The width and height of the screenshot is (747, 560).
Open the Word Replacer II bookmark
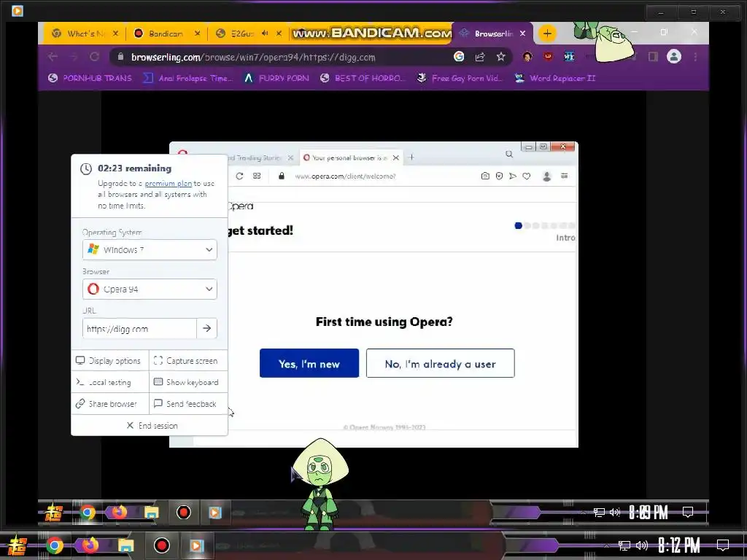(556, 78)
